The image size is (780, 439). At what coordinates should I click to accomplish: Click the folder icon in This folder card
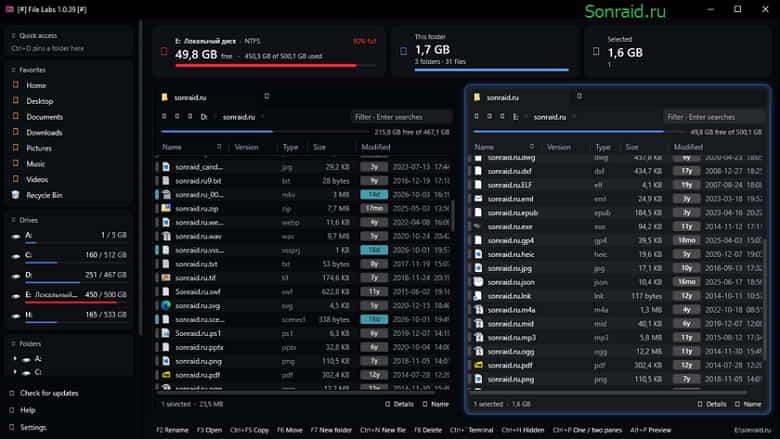pos(403,51)
